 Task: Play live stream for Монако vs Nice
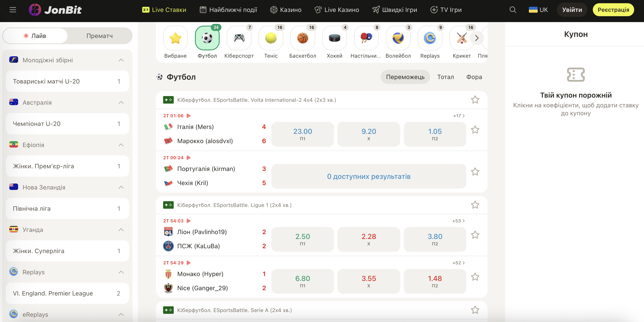tap(189, 263)
